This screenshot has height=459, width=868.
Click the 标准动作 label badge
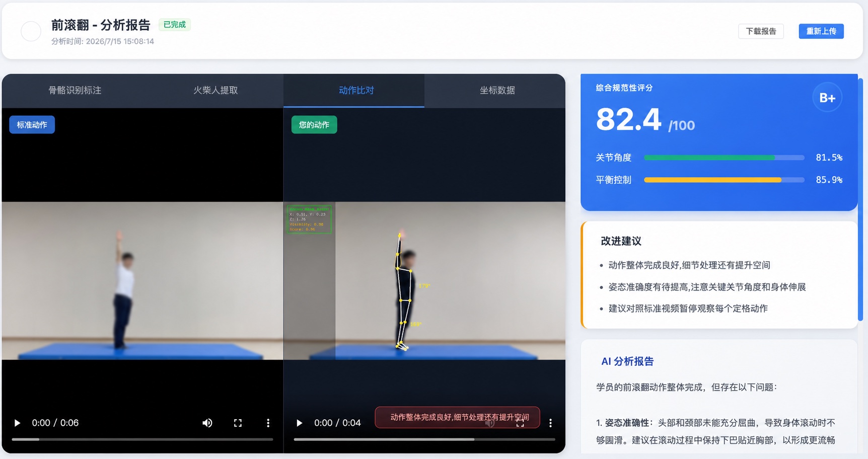(x=32, y=125)
